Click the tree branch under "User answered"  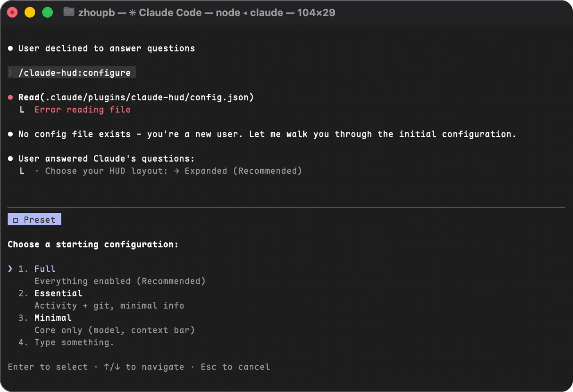[x=22, y=171]
